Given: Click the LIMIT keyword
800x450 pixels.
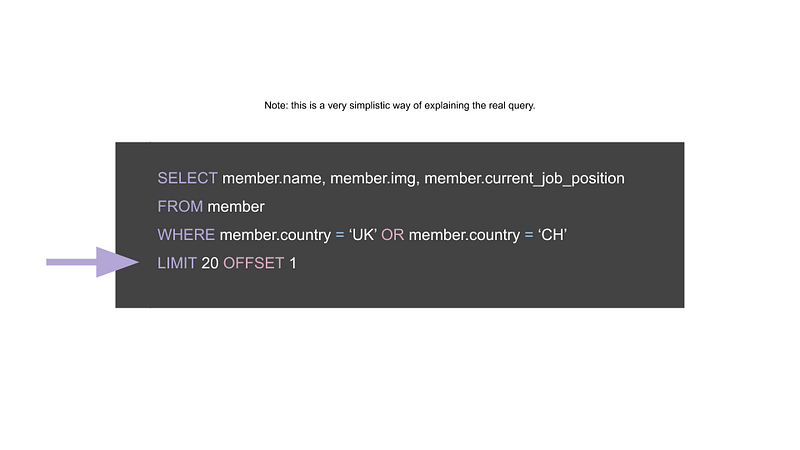Looking at the screenshot, I should (x=177, y=263).
